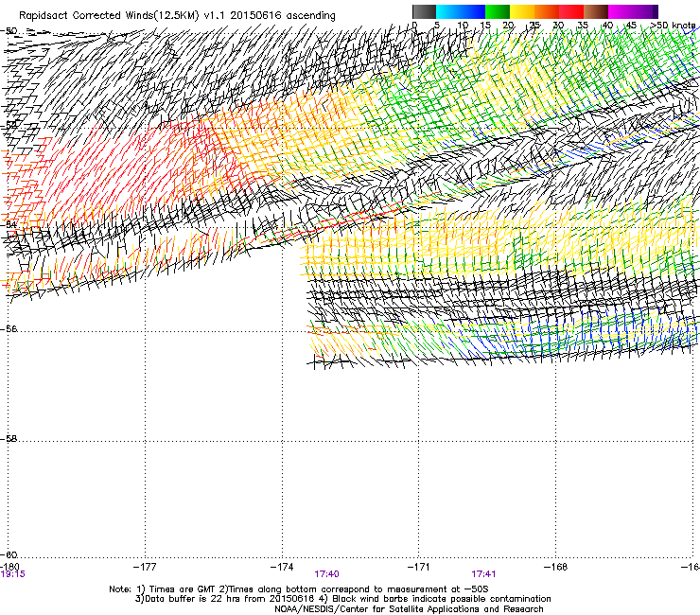The height and width of the screenshot is (615, 700).
Task: Click the Rapidscat Corrected Winds title text
Action: 177,16
